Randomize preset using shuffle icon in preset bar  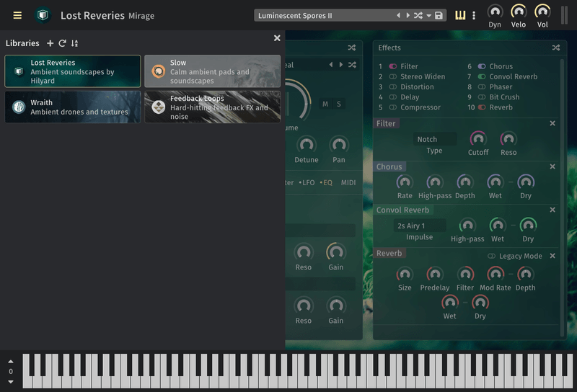pos(418,16)
